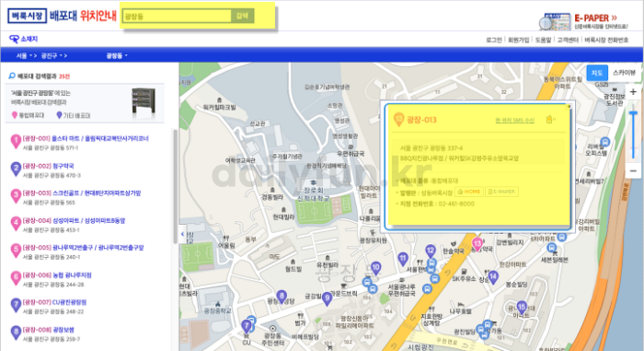
Task: Click pin 8 in the results list
Action: pyautogui.click(x=16, y=332)
